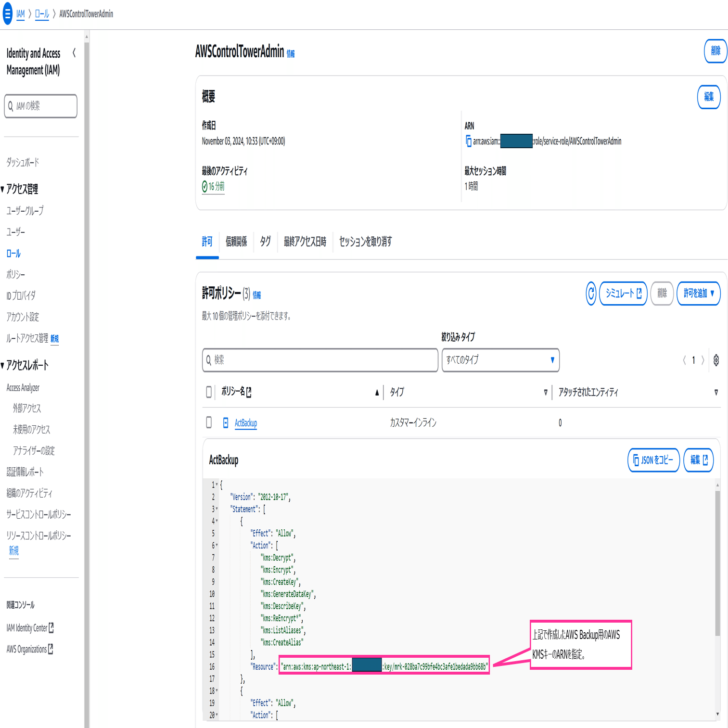The width and height of the screenshot is (728, 728).
Task: Open the hamburger navigation menu icon
Action: 8,13
